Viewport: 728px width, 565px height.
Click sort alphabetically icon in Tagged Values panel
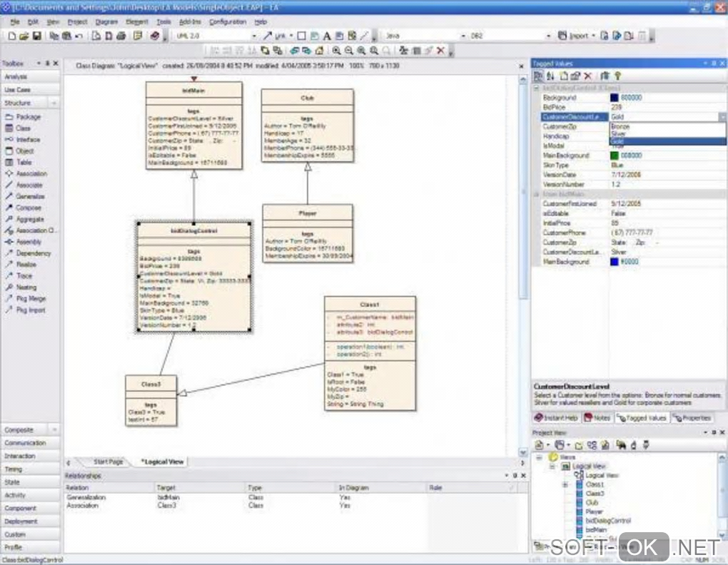(551, 76)
